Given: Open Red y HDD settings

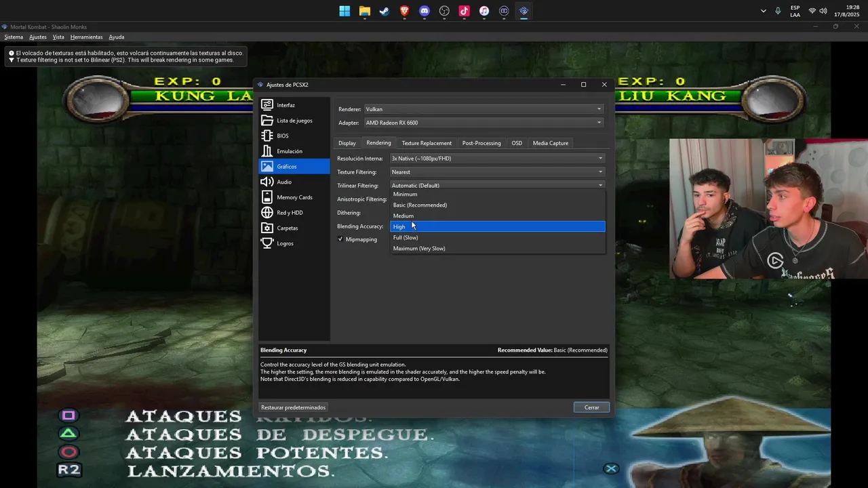Looking at the screenshot, I should pyautogui.click(x=294, y=213).
